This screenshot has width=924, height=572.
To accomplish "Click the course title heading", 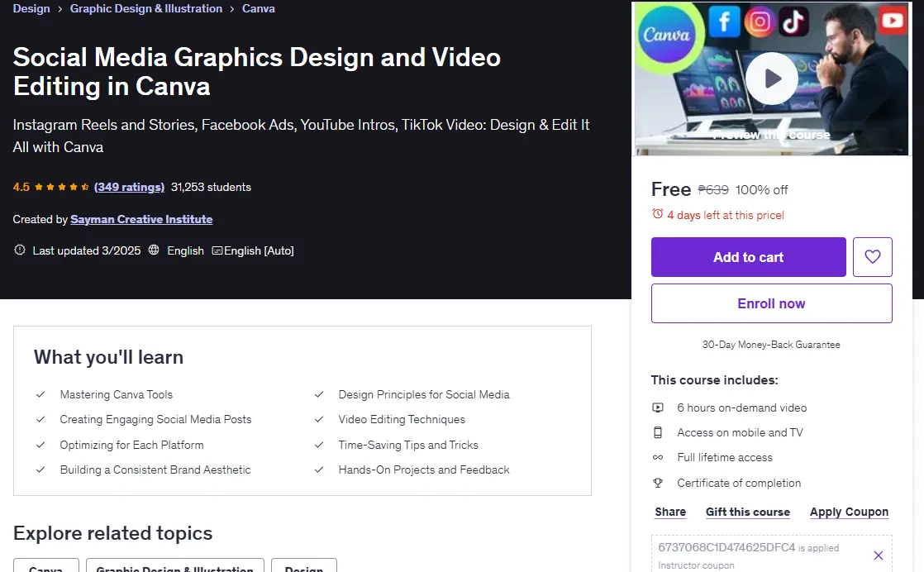I will [257, 72].
